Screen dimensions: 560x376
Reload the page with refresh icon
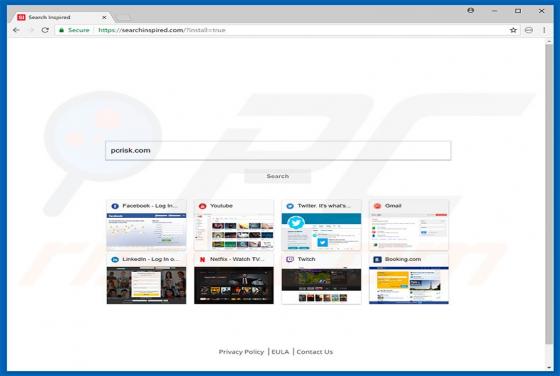coord(45,30)
